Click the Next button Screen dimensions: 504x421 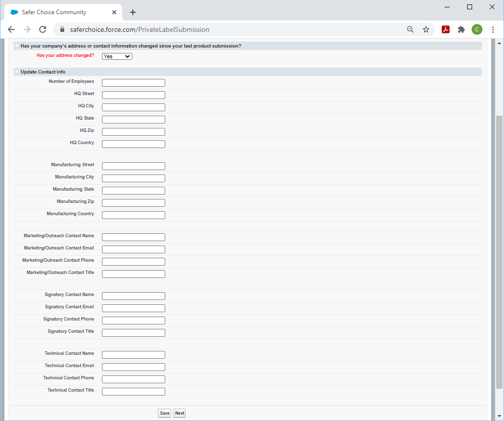180,413
